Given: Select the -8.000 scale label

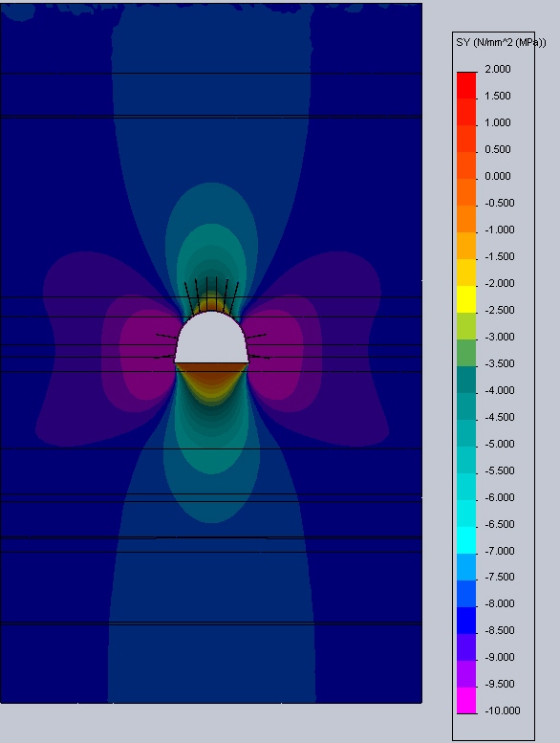Looking at the screenshot, I should point(500,603).
